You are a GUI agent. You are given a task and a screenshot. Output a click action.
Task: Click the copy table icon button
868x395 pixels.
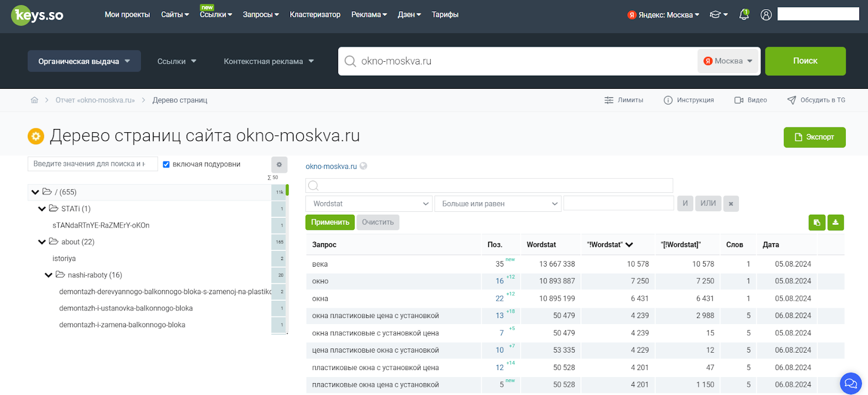point(816,222)
